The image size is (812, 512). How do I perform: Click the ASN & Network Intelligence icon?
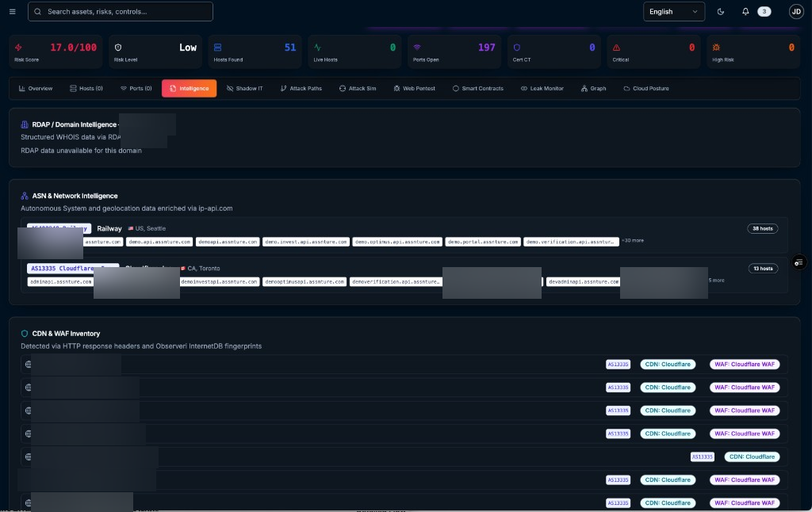(25, 196)
